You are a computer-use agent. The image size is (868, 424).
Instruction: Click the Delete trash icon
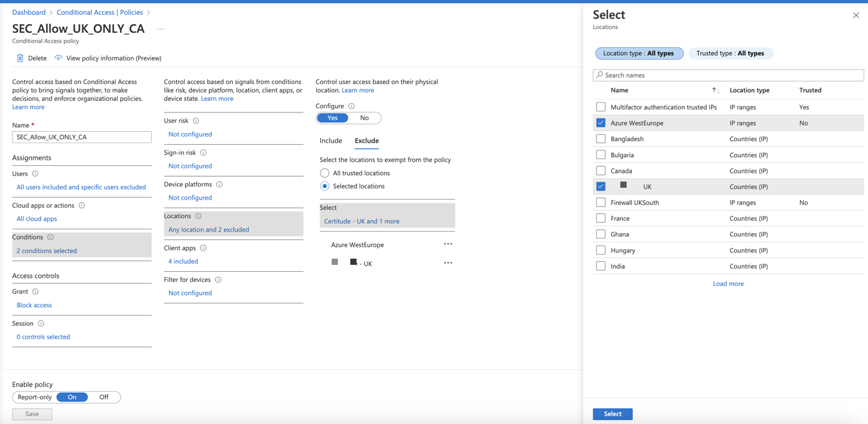click(20, 58)
